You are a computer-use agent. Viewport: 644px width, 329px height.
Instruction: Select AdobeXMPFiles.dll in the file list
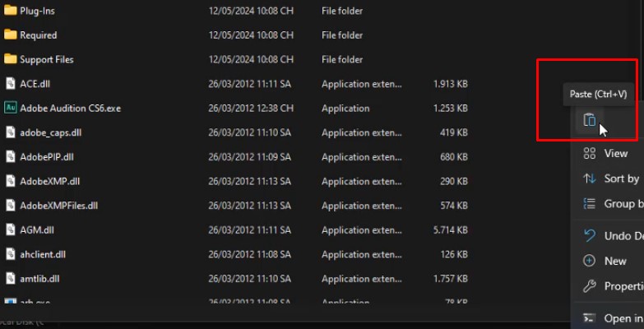tap(58, 206)
